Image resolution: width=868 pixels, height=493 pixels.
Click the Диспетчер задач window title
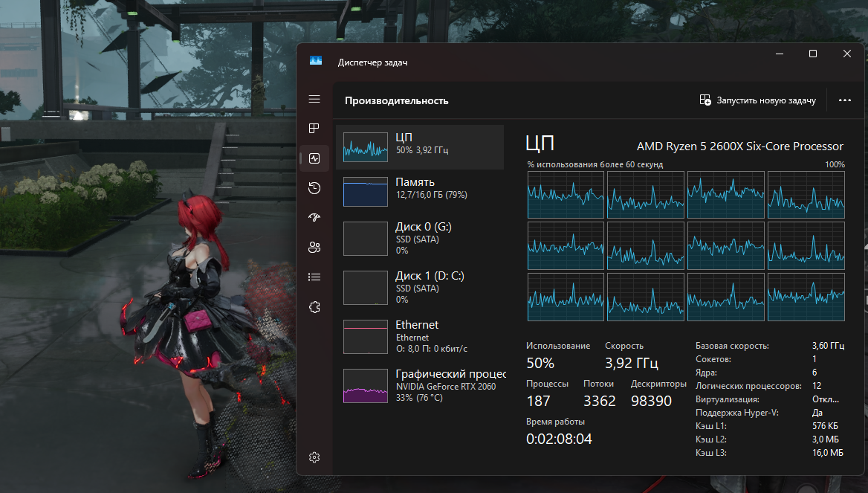(x=372, y=62)
